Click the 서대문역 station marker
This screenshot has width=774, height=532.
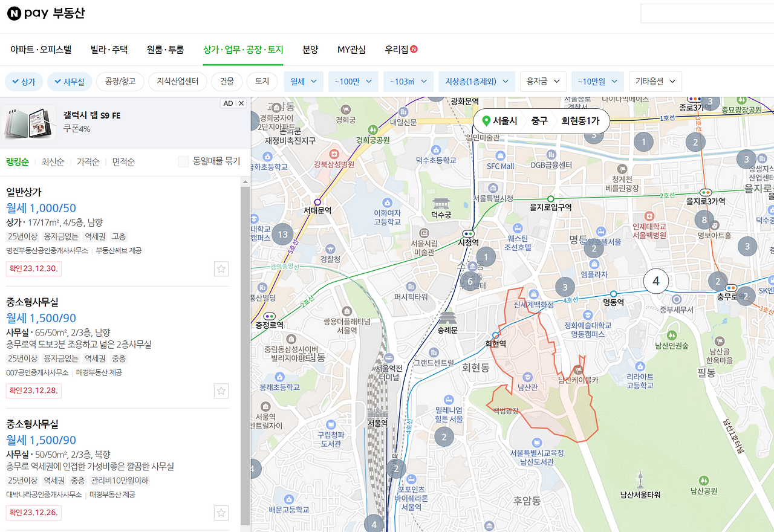[317, 202]
